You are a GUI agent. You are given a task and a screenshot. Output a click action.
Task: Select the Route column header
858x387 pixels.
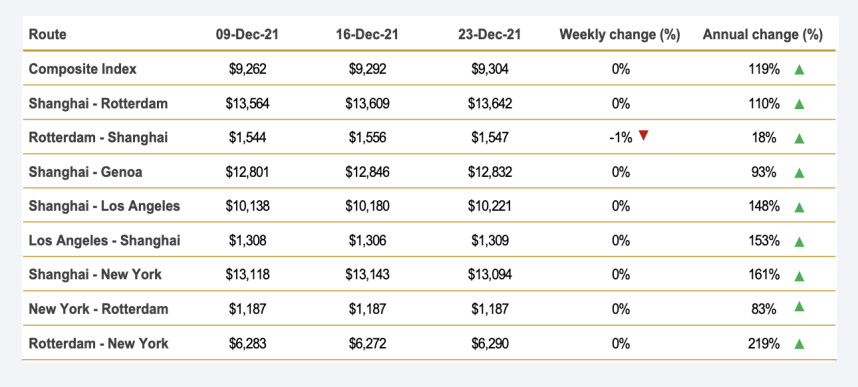coord(47,34)
